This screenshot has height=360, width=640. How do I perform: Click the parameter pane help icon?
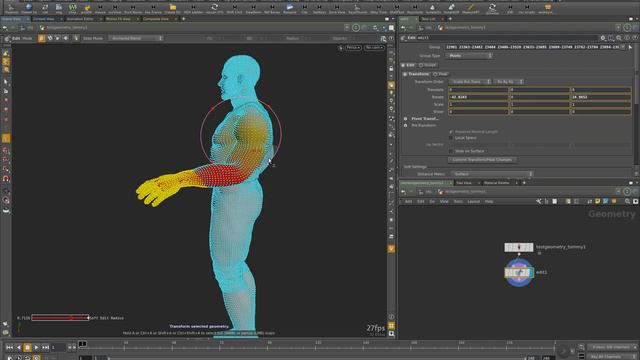[x=635, y=38]
